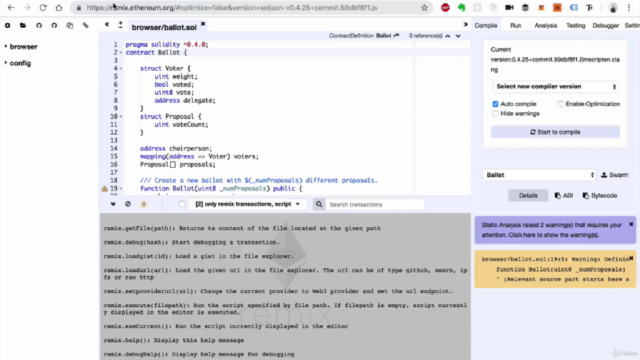Image resolution: width=640 pixels, height=360 pixels.
Task: Go to browser home page icon
Action: coord(59,8)
